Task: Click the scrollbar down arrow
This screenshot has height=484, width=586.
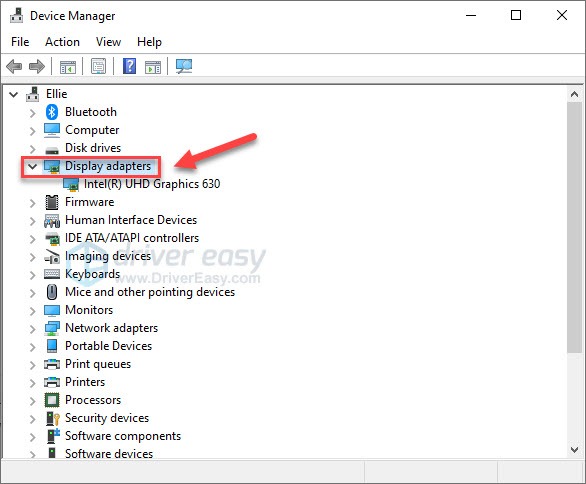Action: click(574, 449)
